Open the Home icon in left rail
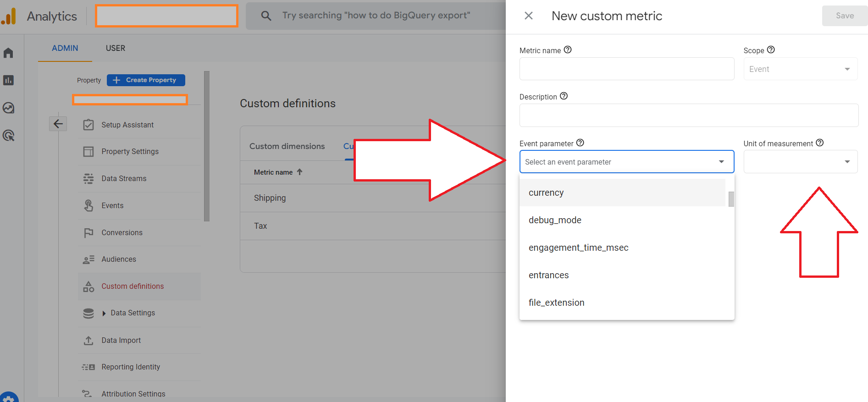The height and width of the screenshot is (402, 868). click(x=8, y=53)
